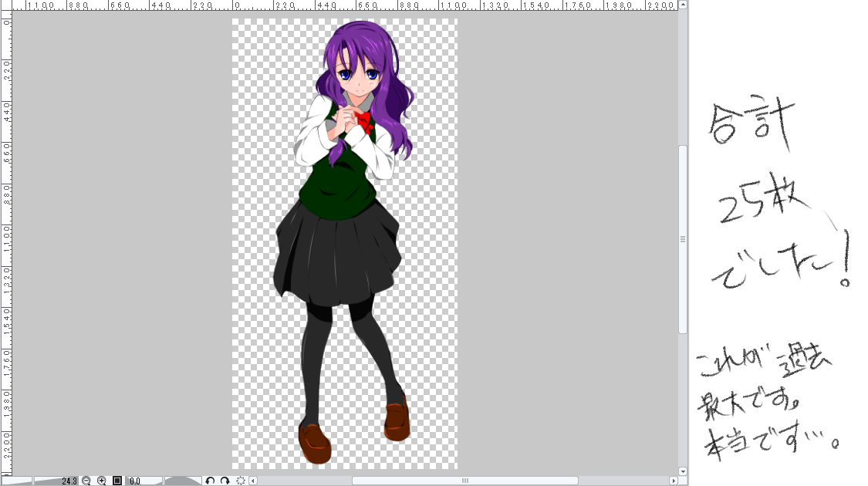The image size is (868, 486).
Task: Click the horizontal scrollbar's left arrow
Action: click(x=253, y=481)
